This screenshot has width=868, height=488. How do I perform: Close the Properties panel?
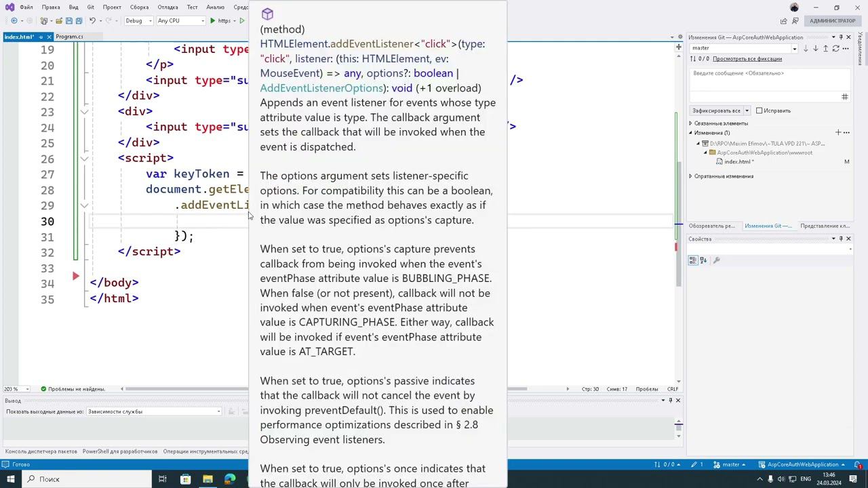click(x=848, y=239)
